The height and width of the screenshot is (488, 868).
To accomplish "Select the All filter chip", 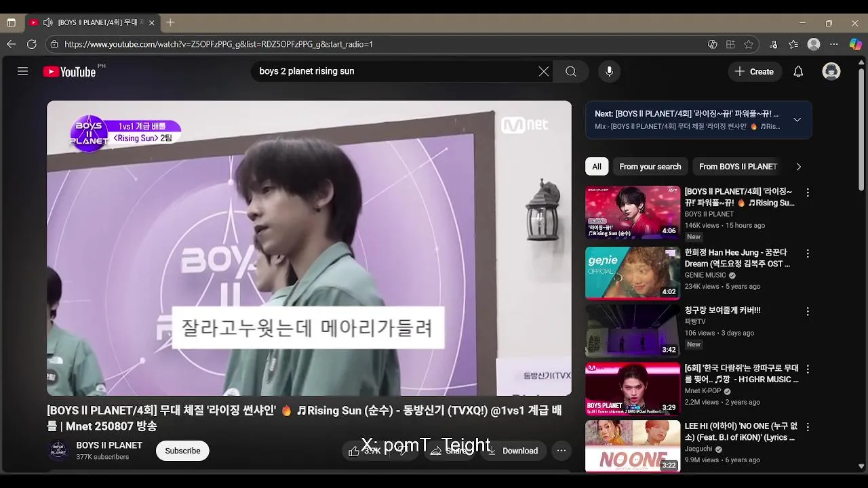I will (597, 167).
